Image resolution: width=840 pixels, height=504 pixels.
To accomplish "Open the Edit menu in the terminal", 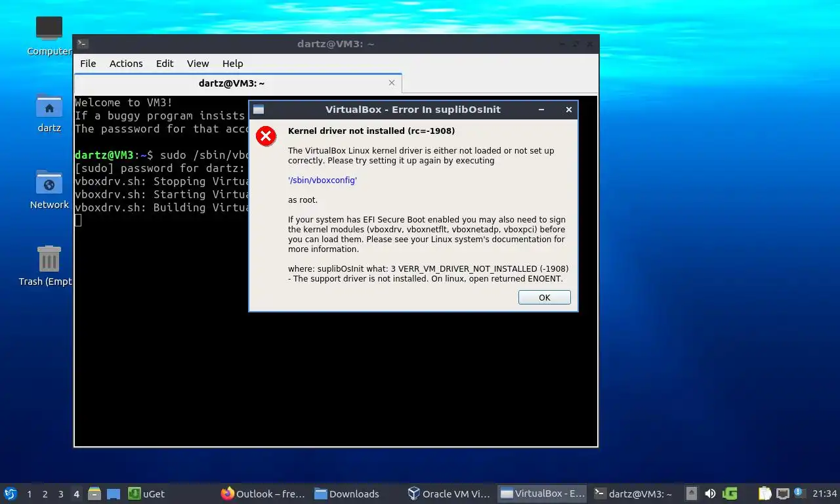I will 165,64.
